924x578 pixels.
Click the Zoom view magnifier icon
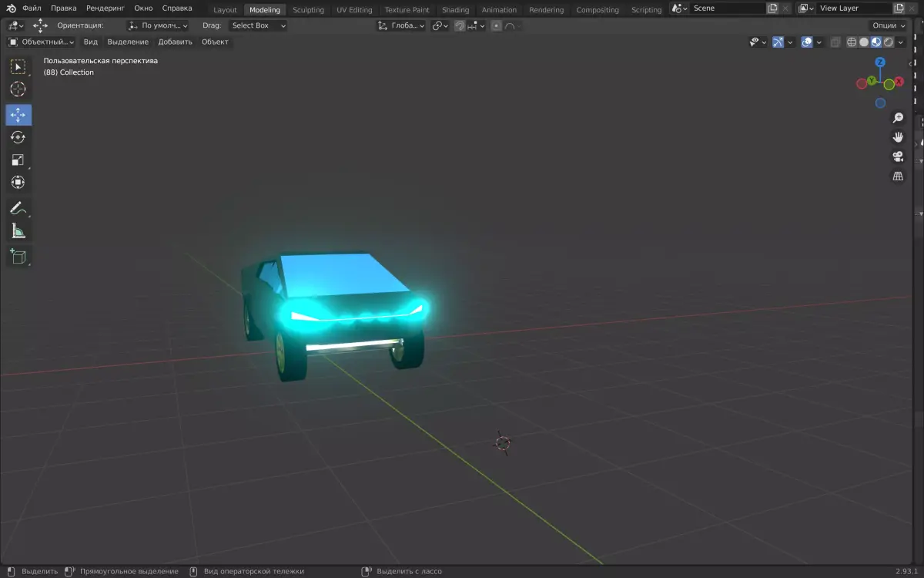click(898, 118)
